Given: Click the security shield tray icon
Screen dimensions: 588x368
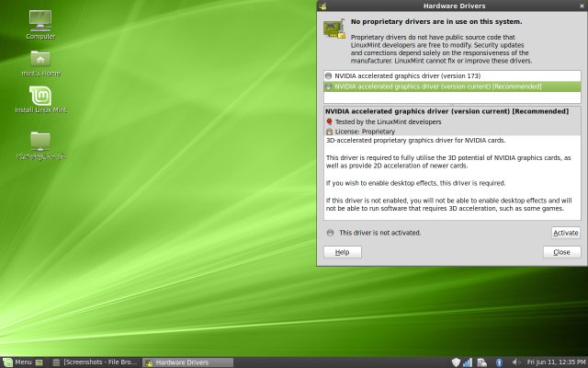Looking at the screenshot, I should (457, 362).
